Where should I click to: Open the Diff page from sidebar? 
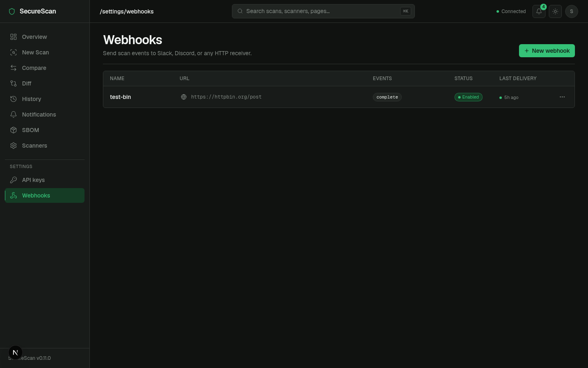[x=45, y=83]
